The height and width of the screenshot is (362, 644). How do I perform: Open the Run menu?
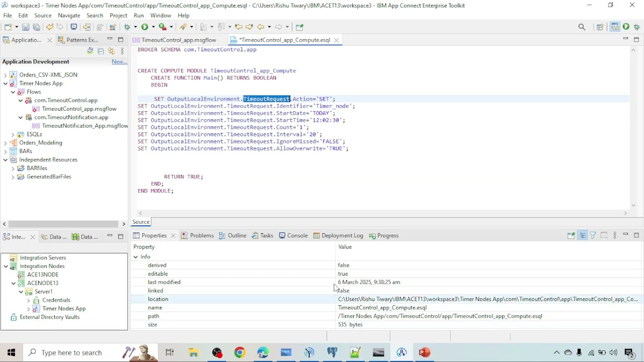[x=139, y=16]
